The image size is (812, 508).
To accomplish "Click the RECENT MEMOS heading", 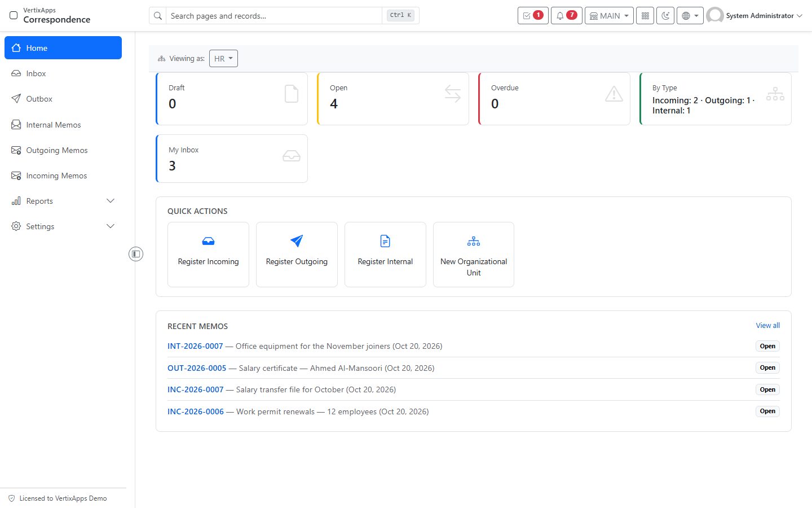I will [x=197, y=326].
